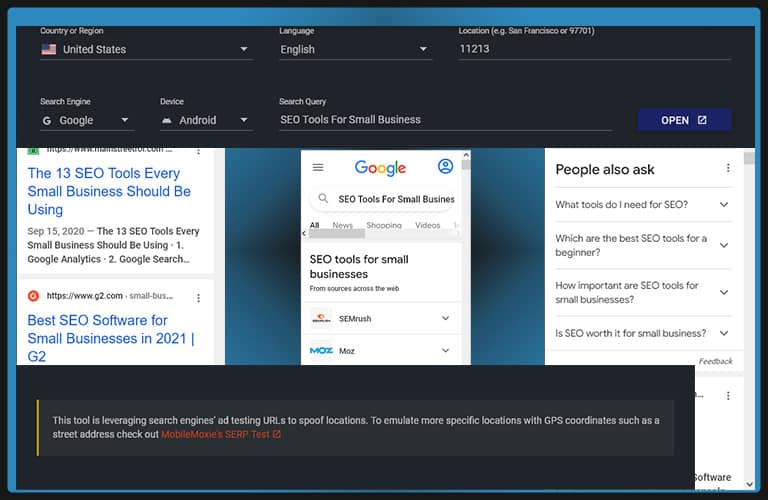Click the Google G icon in Search Engine
The height and width of the screenshot is (500, 768).
(47, 120)
